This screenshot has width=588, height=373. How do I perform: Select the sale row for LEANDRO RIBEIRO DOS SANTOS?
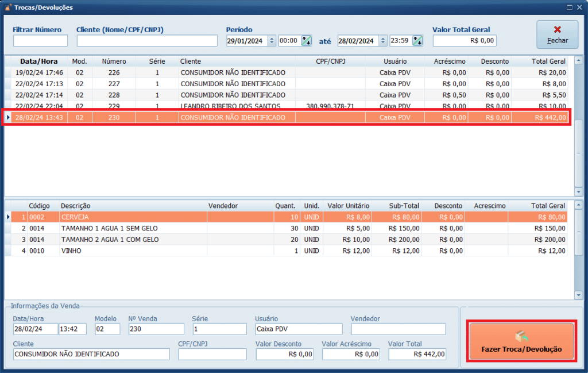tap(230, 106)
